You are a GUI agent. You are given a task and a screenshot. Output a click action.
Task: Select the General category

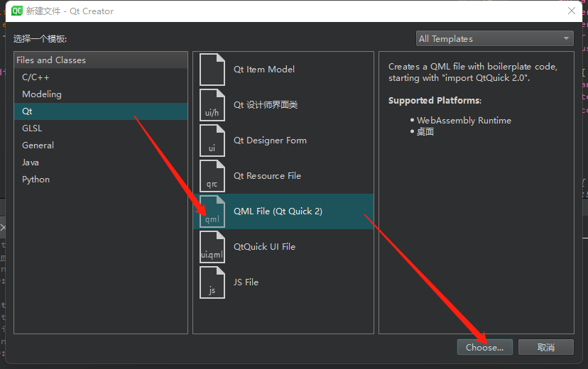101,145
